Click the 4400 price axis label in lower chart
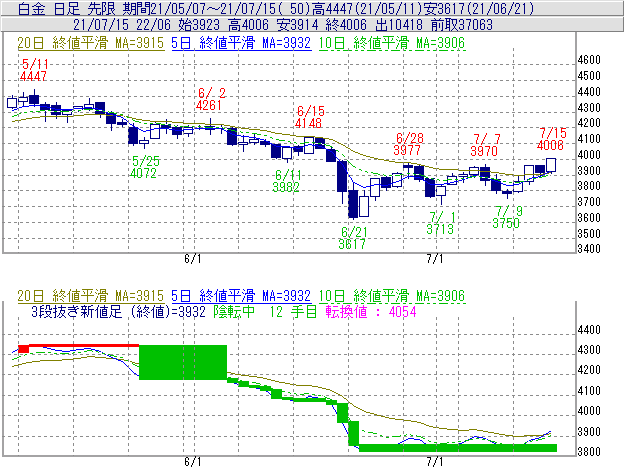The height and width of the screenshot is (475, 624). click(x=589, y=330)
